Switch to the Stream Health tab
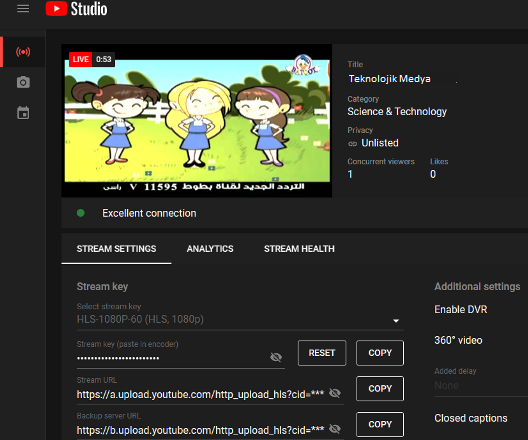This screenshot has width=528, height=440. [x=299, y=249]
